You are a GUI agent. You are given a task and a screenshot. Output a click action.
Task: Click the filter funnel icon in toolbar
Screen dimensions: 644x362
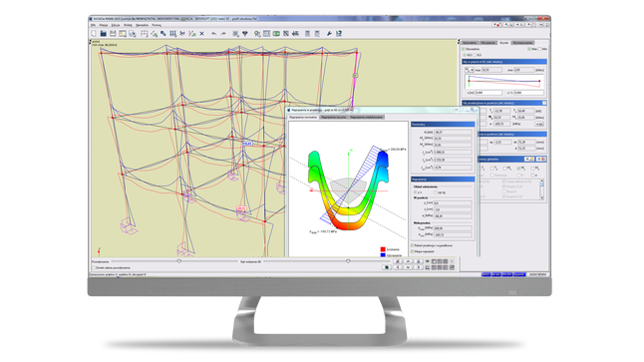(245, 34)
